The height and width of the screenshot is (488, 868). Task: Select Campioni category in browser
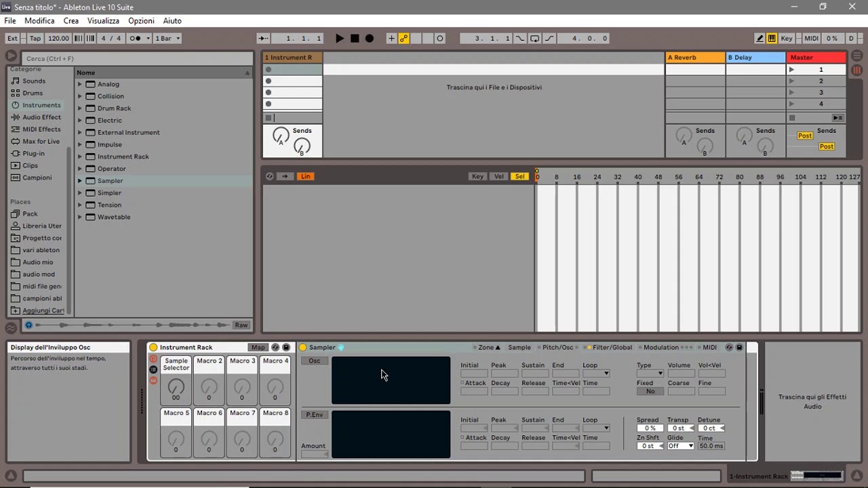(x=37, y=178)
